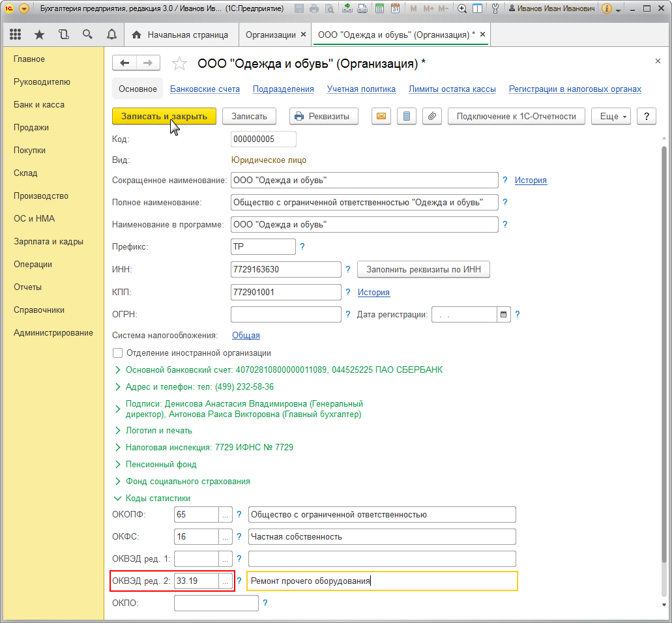Viewport: 672px width, 623px height.
Task: Open Банк и касса section
Action: click(39, 104)
